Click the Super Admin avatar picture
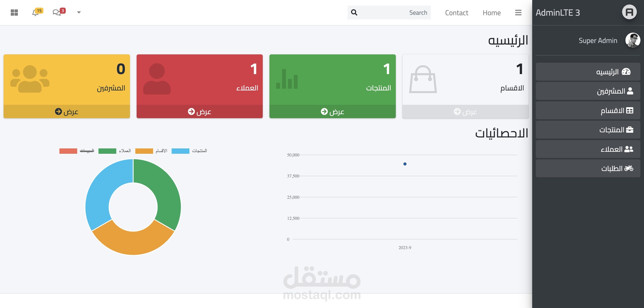Image resolution: width=644 pixels, height=308 pixels. (x=633, y=40)
